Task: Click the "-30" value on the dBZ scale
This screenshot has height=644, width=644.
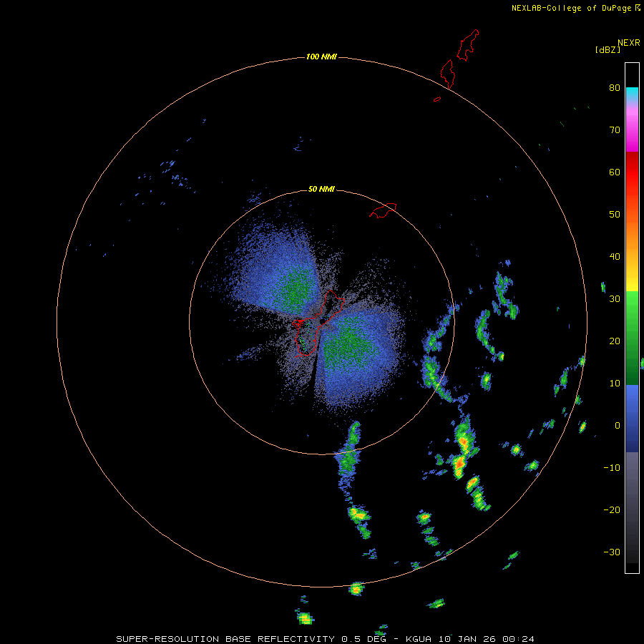Action: pos(612,552)
